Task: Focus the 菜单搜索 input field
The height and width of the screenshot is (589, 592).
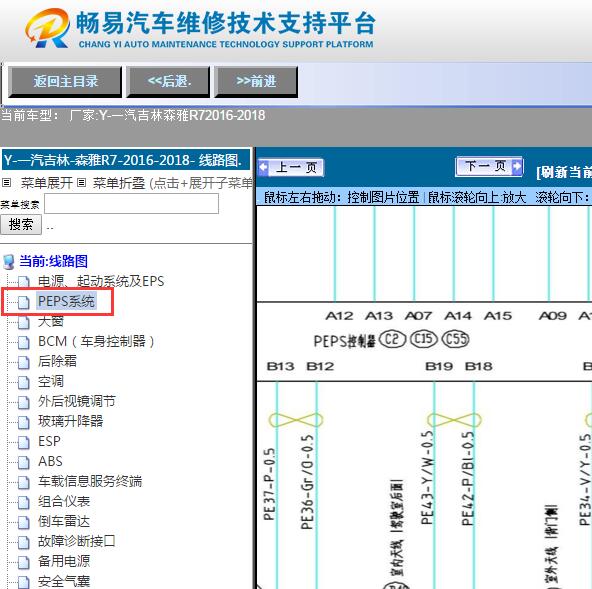Action: point(131,204)
